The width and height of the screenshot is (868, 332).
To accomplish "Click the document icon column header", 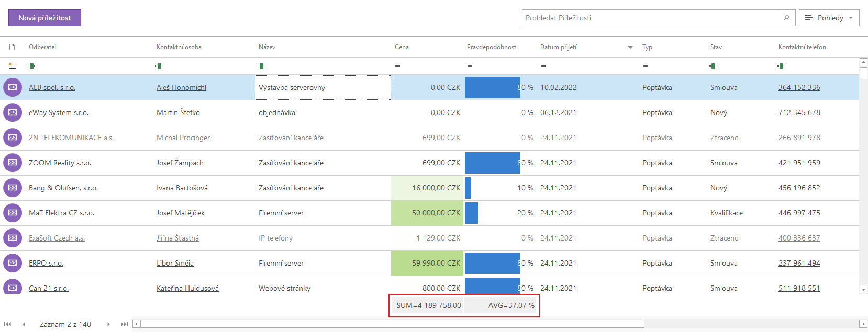I will tap(12, 47).
